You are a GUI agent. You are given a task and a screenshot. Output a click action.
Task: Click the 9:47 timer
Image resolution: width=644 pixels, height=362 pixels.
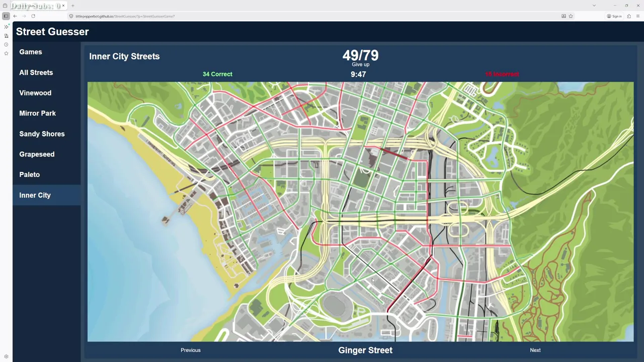click(358, 74)
